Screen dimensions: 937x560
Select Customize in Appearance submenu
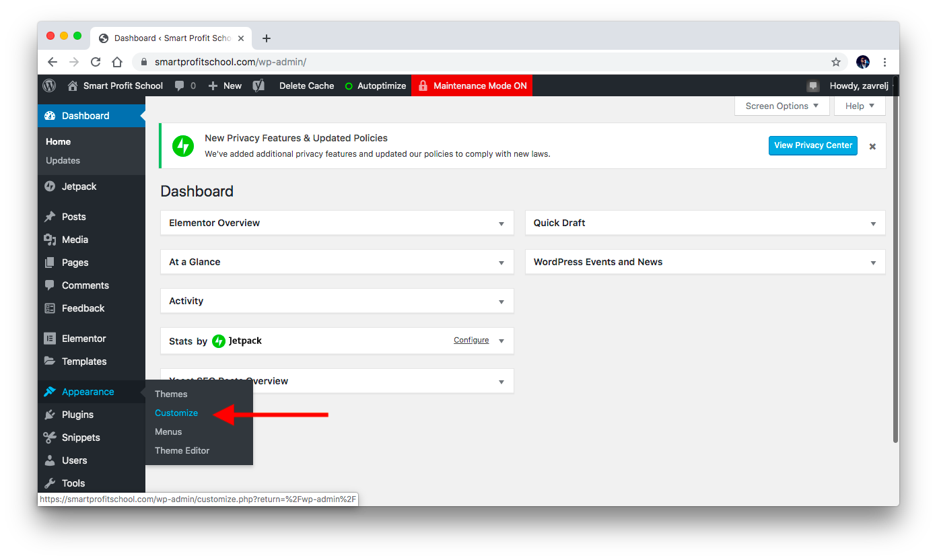[x=176, y=413]
